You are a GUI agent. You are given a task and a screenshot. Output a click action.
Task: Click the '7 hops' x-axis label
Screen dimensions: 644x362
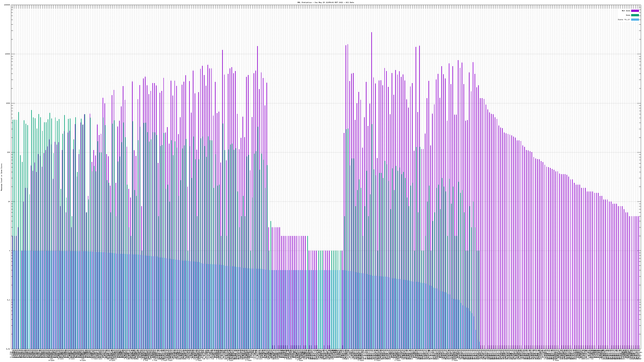tap(300, 360)
